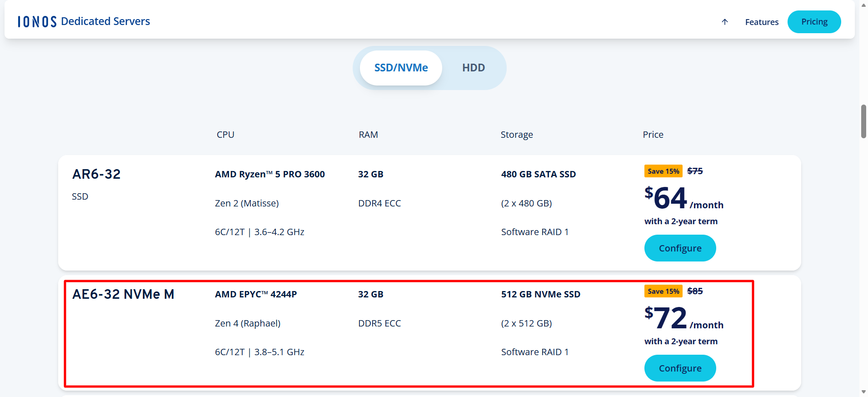
Task: Open the Dedicated Servers heading link
Action: tap(105, 21)
